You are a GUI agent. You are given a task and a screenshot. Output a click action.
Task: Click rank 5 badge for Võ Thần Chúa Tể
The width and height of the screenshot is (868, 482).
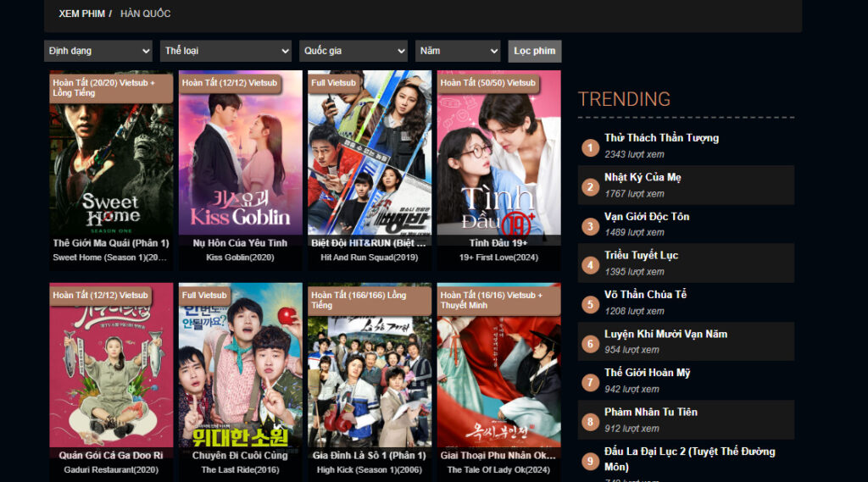tap(591, 304)
